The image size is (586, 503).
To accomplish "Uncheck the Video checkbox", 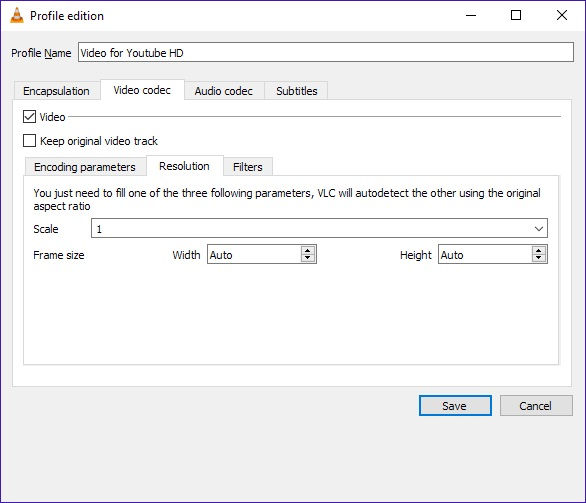I will click(29, 117).
